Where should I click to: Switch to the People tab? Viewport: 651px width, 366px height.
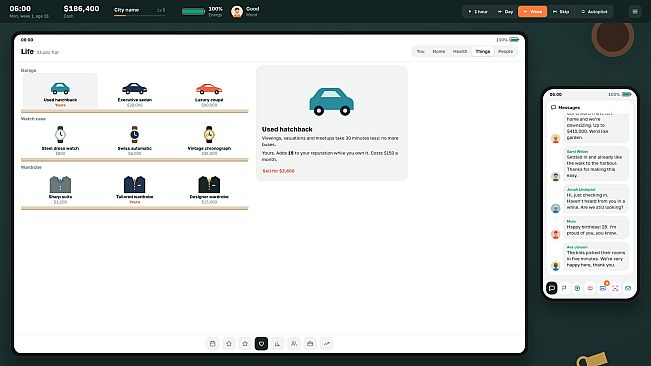point(505,51)
